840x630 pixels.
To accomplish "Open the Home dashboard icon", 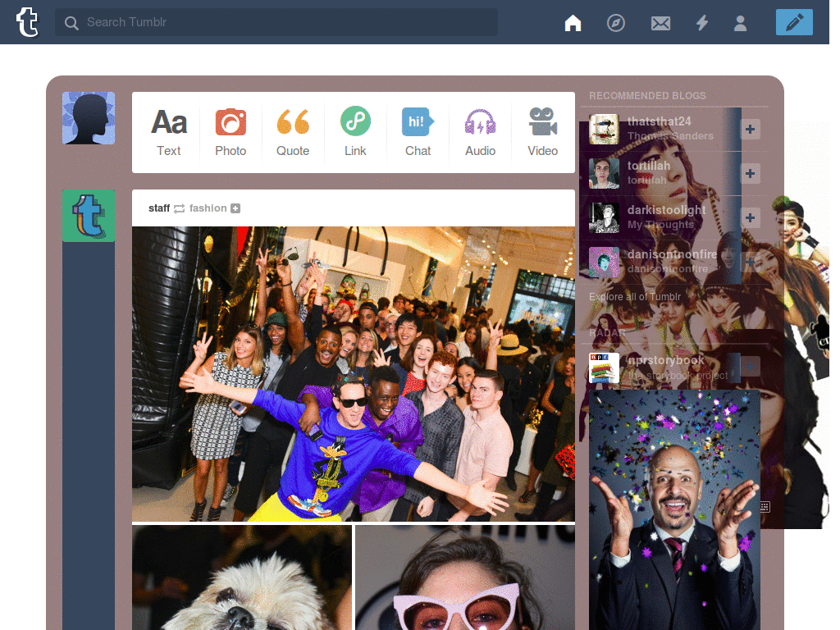I will pos(573,23).
